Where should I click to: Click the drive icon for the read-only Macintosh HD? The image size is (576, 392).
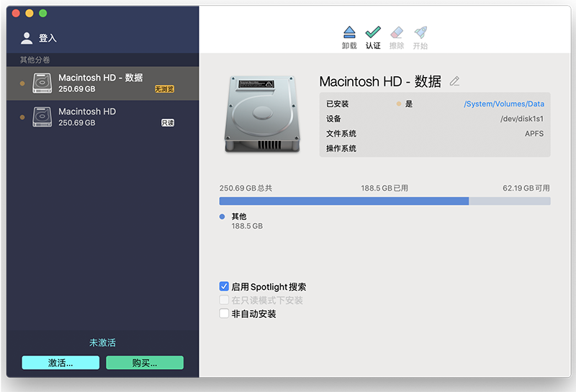pyautogui.click(x=42, y=117)
